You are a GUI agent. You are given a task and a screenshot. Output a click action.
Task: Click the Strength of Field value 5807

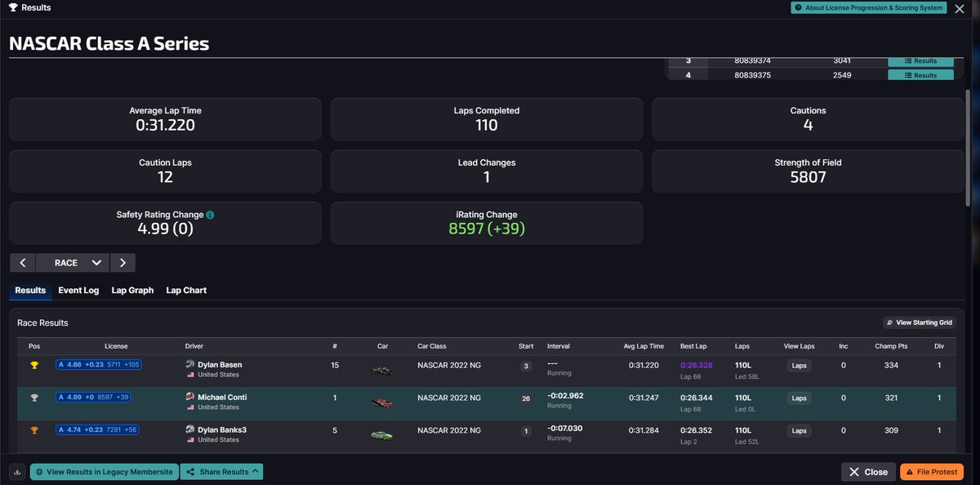click(x=808, y=177)
